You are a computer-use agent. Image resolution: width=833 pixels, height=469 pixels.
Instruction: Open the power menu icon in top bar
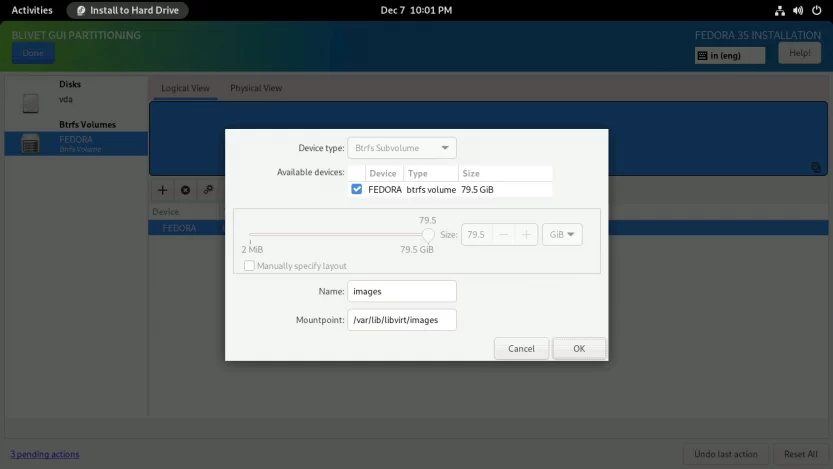tap(817, 11)
